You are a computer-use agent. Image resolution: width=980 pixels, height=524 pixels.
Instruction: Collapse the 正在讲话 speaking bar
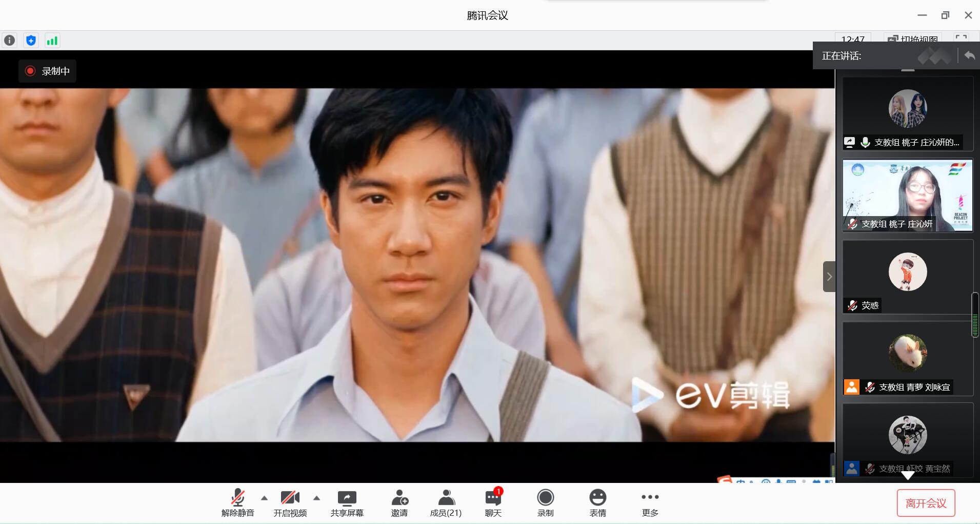[969, 55]
